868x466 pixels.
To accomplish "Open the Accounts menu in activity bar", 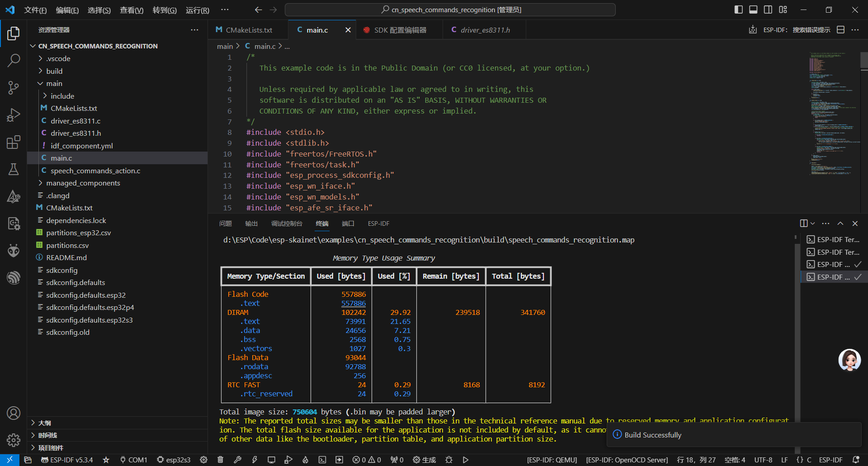I will click(x=14, y=413).
